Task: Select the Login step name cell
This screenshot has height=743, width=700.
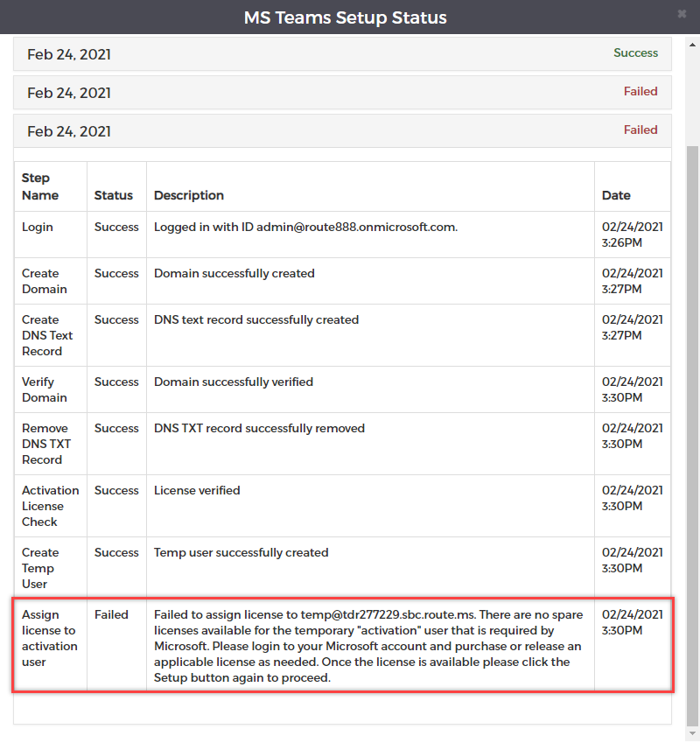Action: point(51,235)
